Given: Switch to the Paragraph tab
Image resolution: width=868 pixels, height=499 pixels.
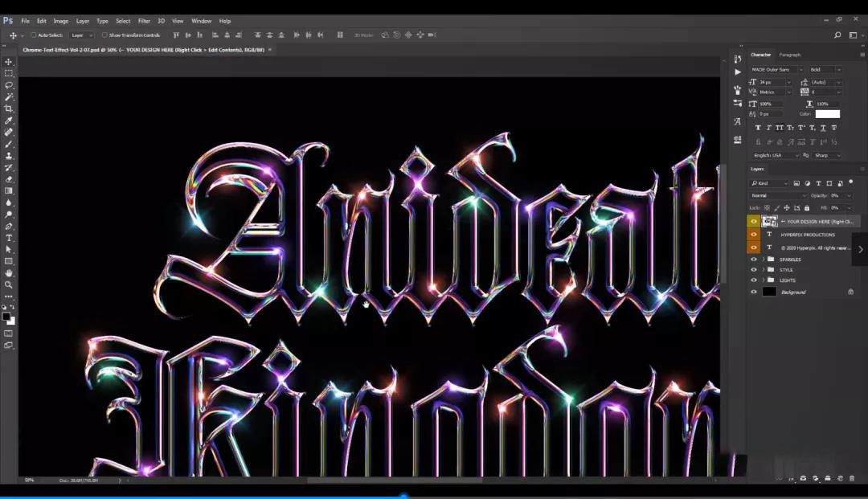Looking at the screenshot, I should [x=789, y=55].
